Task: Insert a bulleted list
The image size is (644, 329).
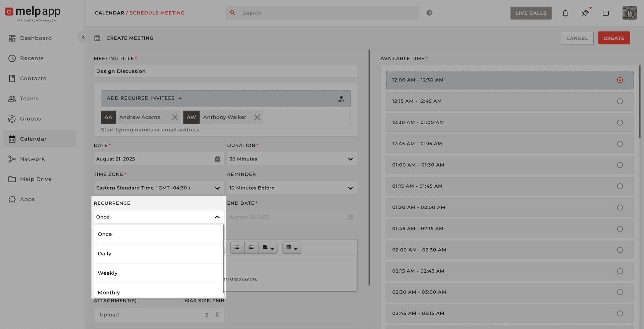Action: (x=237, y=248)
